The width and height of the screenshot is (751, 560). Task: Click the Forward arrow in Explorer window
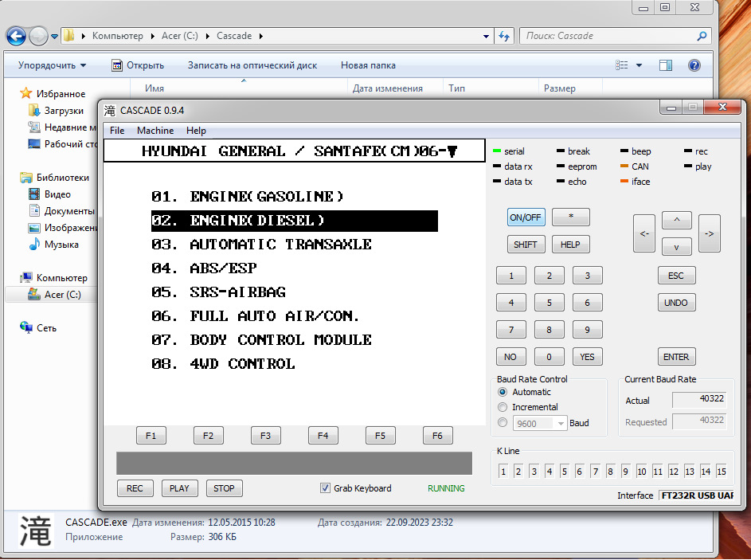38,36
